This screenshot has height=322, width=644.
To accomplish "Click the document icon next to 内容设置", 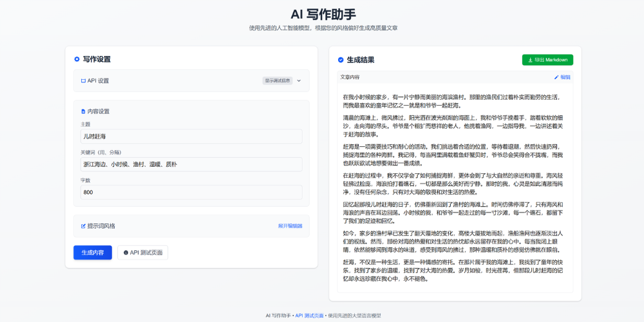I will (83, 111).
